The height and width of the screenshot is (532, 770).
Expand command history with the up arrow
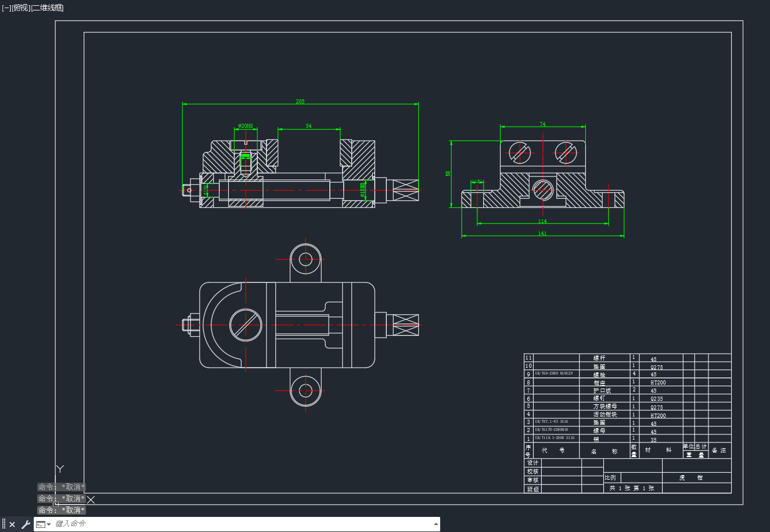click(x=436, y=524)
